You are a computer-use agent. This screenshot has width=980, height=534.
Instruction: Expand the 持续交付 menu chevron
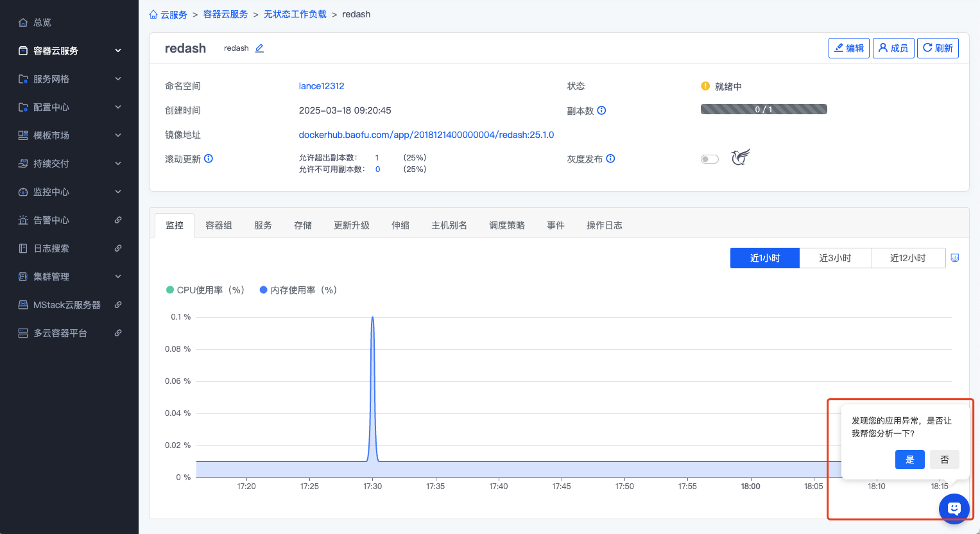pyautogui.click(x=118, y=164)
